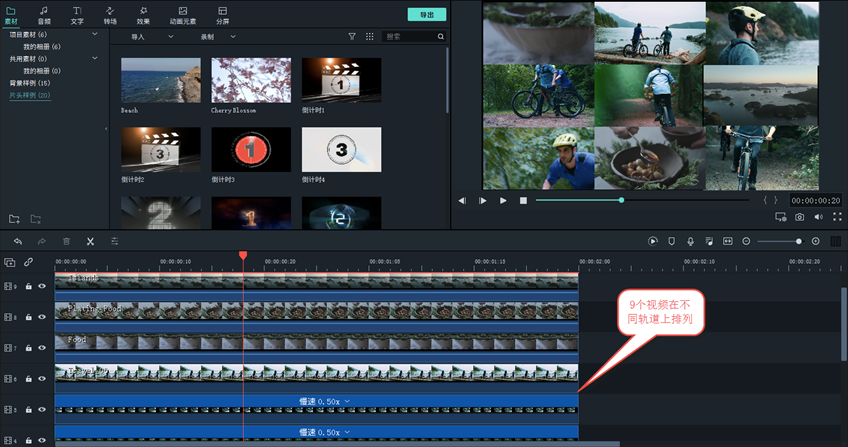This screenshot has height=447, width=848.
Task: Toggle the lock on track 8
Action: [x=28, y=317]
